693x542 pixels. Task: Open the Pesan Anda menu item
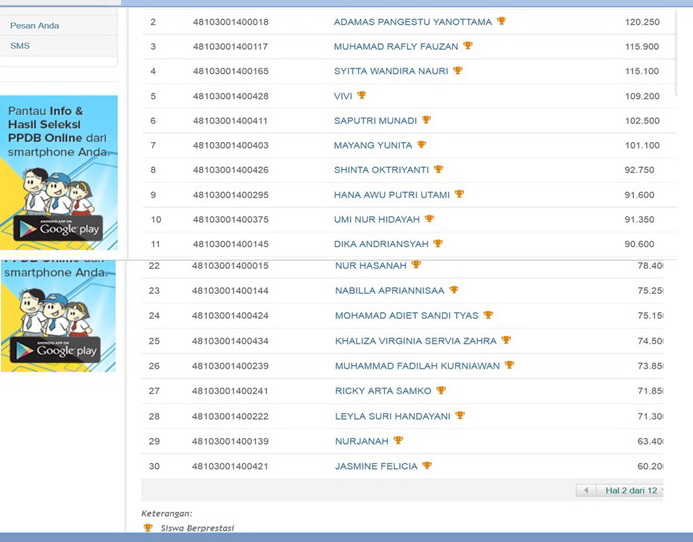pos(35,25)
